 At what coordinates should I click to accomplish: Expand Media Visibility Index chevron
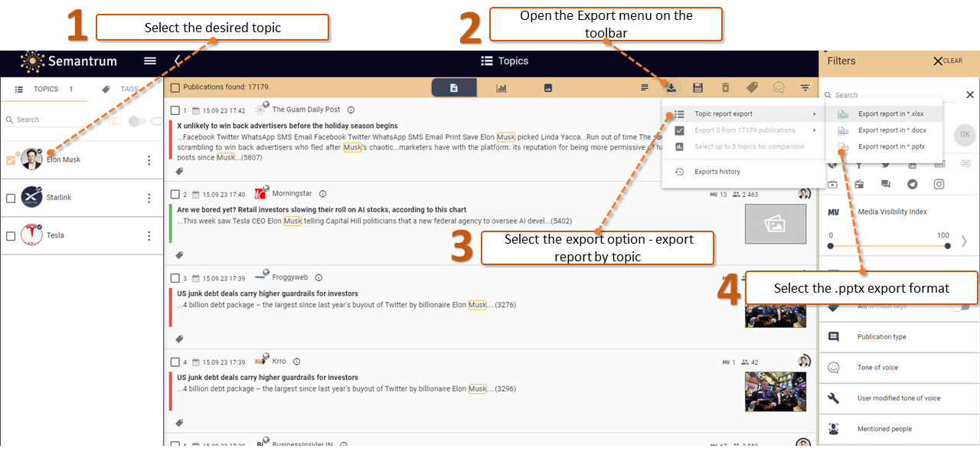point(964,241)
